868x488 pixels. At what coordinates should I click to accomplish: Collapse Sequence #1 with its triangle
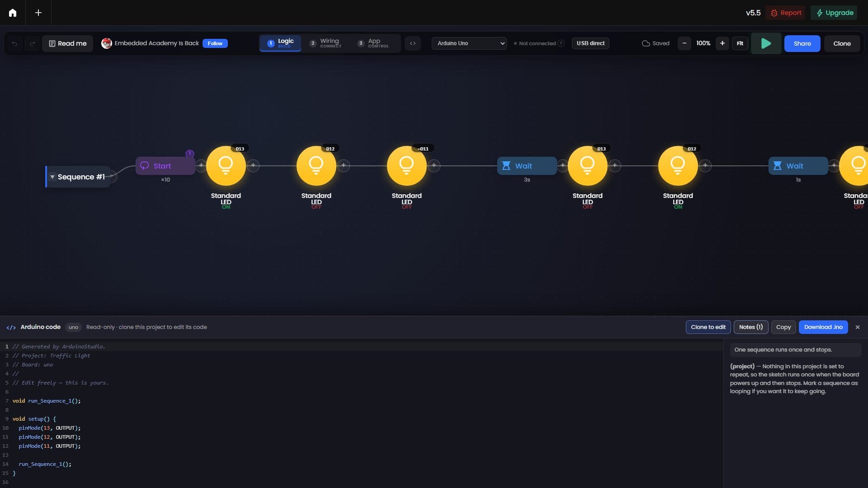coord(52,177)
